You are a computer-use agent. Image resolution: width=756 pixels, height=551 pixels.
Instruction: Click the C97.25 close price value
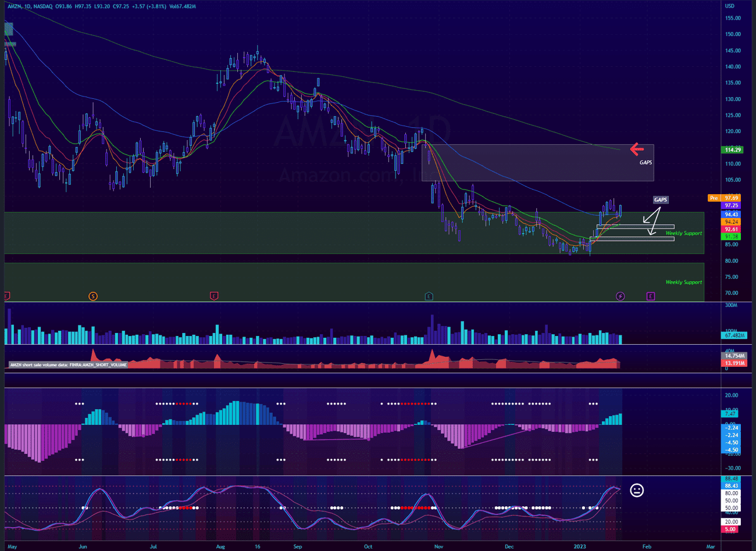(x=121, y=6)
